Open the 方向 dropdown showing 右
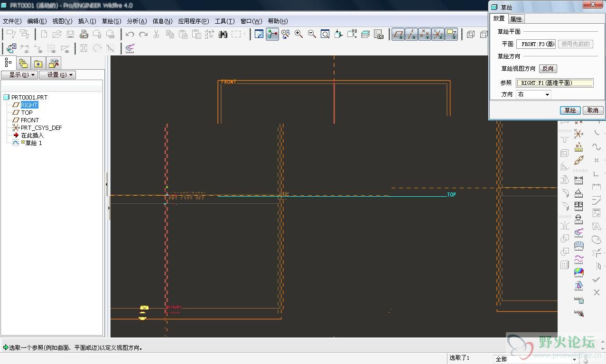The width and height of the screenshot is (606, 364). pos(533,94)
